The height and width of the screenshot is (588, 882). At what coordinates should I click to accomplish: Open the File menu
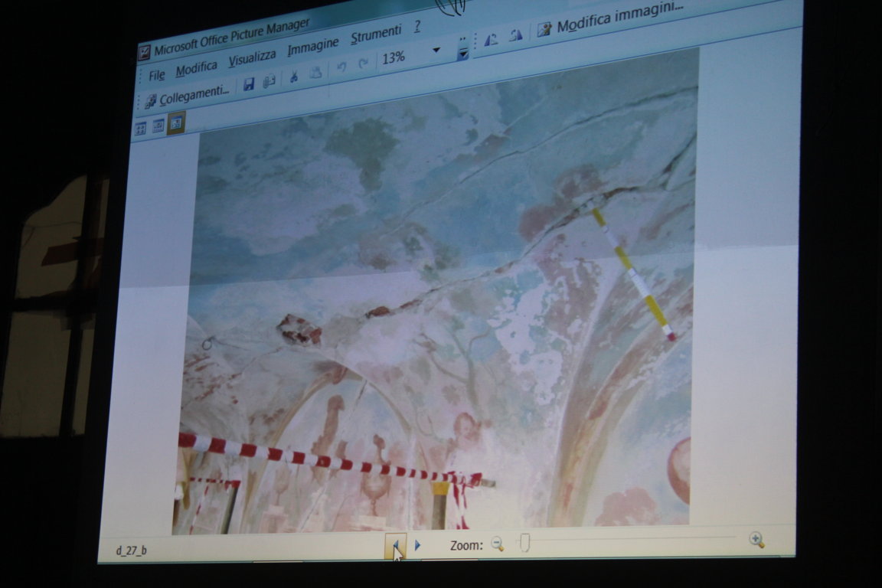click(x=156, y=75)
